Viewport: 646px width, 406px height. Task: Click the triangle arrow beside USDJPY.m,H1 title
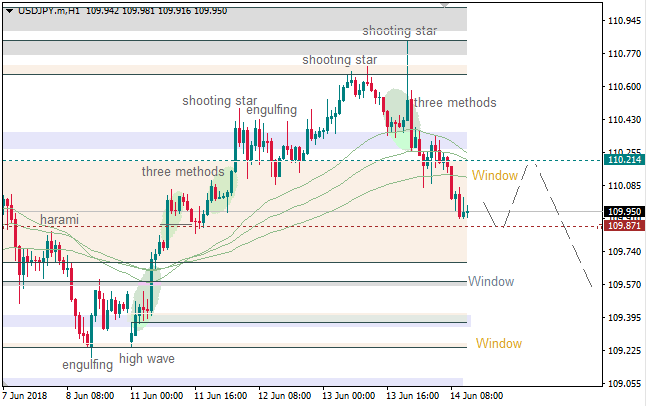tap(9, 9)
